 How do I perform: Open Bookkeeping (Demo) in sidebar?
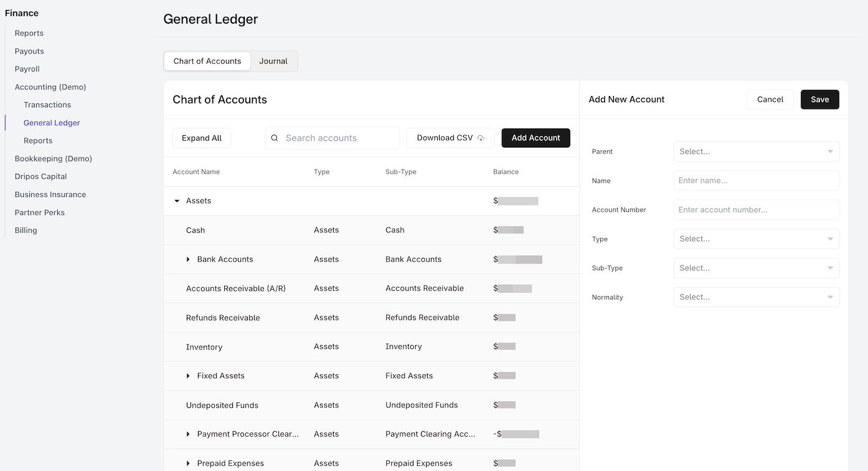tap(54, 159)
